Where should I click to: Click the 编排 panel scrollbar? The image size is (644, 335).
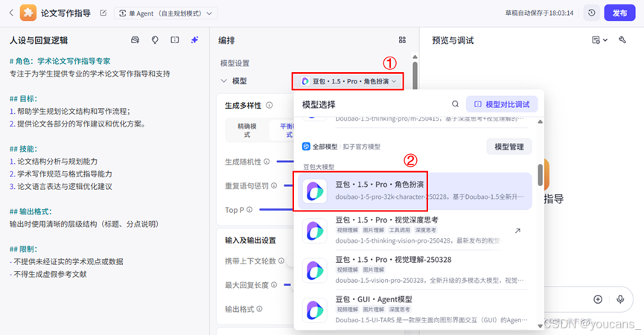click(415, 76)
